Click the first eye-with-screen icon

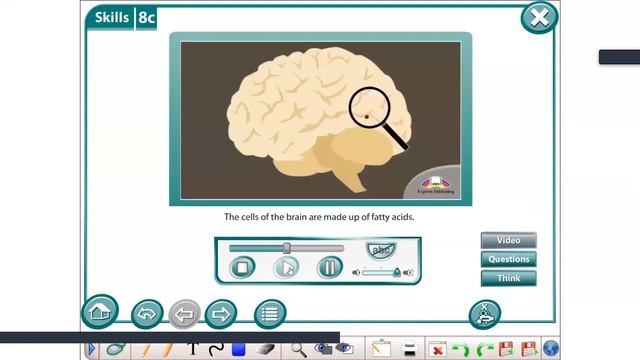point(323,349)
